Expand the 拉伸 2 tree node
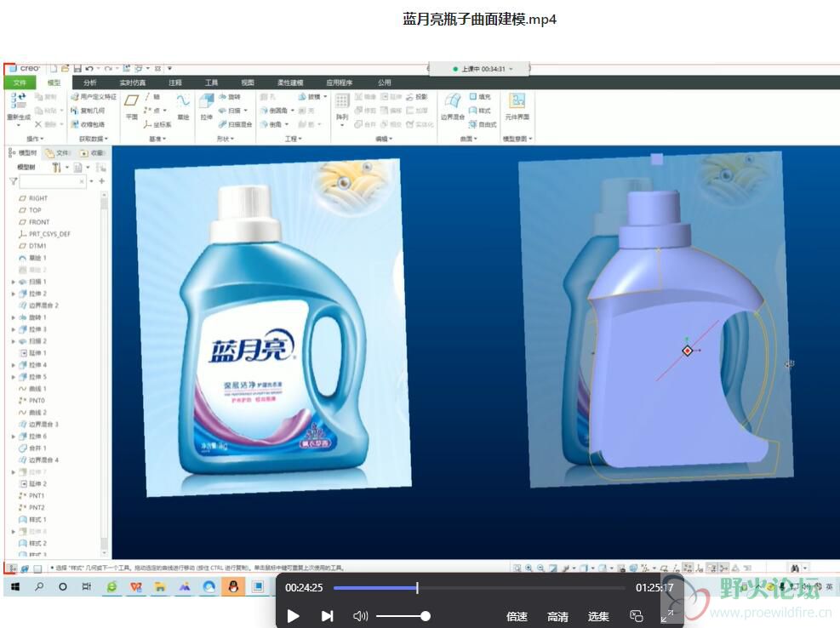840x628 pixels. [x=14, y=294]
